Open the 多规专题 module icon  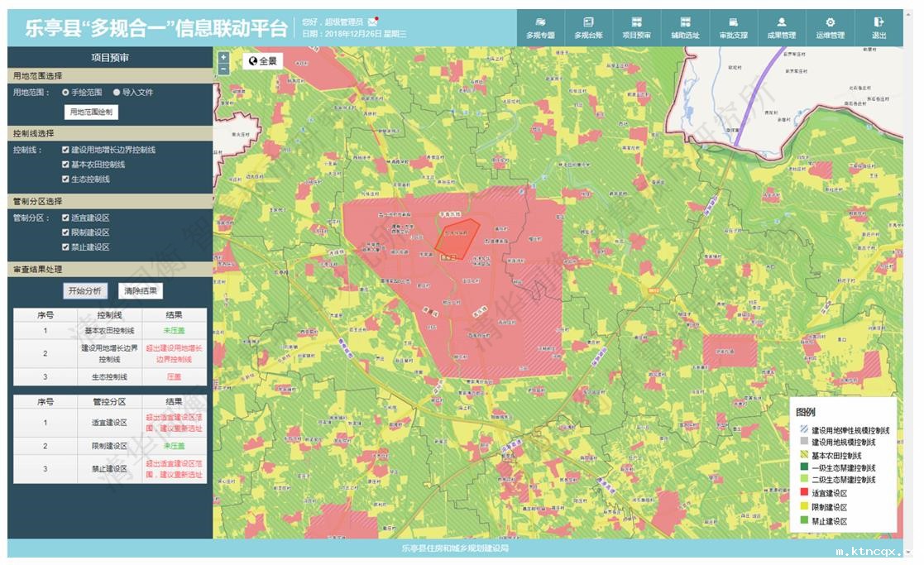coord(540,22)
